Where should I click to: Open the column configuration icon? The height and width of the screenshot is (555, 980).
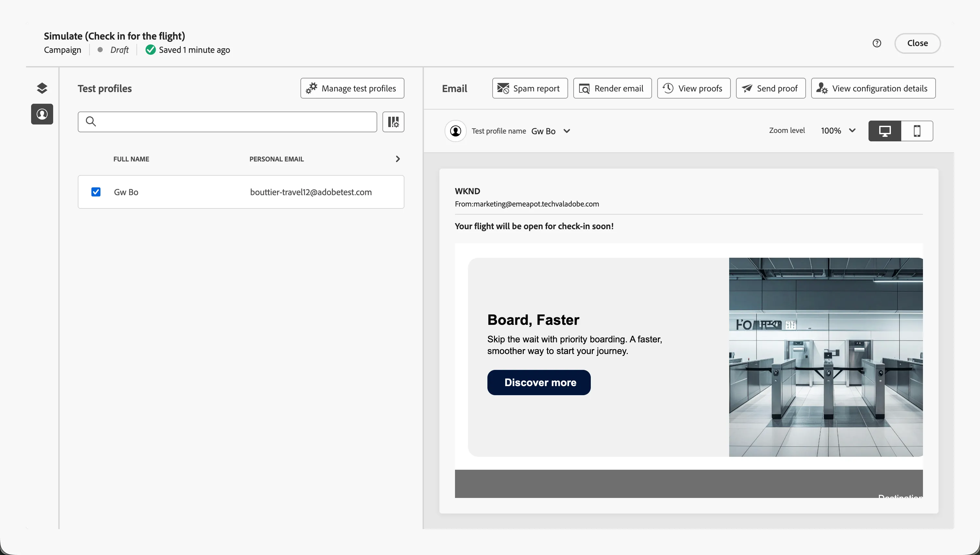tap(393, 122)
